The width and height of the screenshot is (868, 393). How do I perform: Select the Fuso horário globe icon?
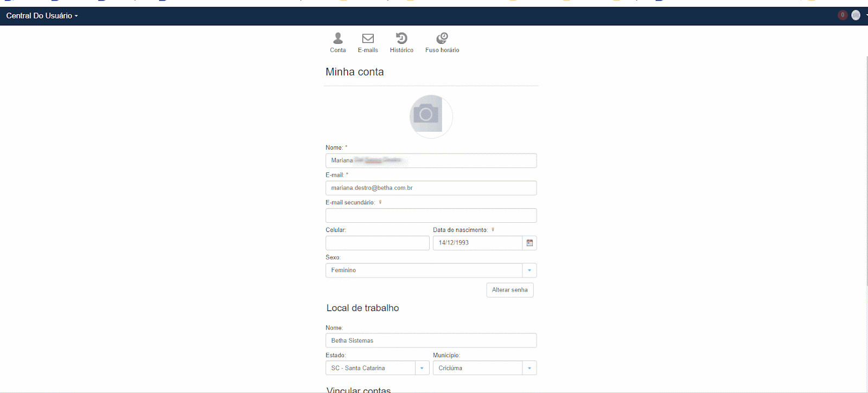coord(442,38)
